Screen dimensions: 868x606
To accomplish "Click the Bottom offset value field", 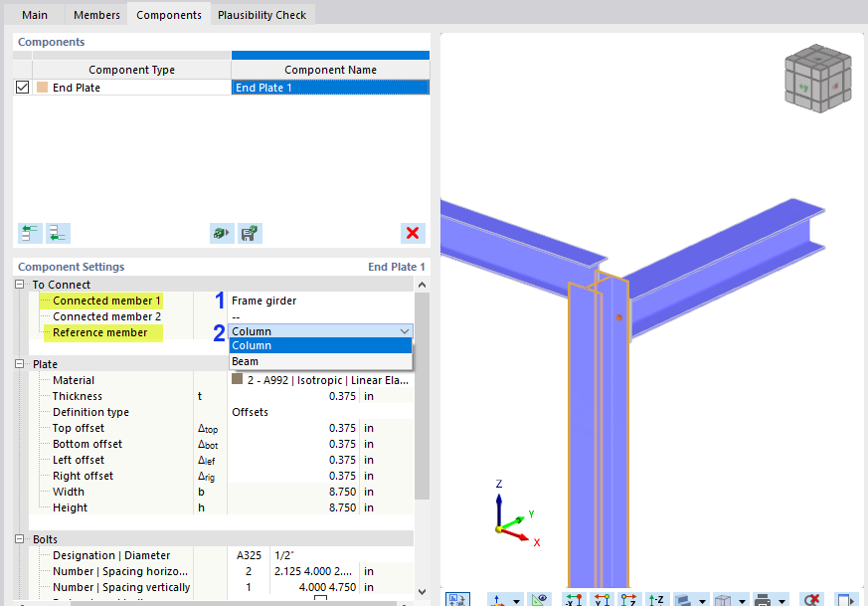I will click(x=293, y=444).
